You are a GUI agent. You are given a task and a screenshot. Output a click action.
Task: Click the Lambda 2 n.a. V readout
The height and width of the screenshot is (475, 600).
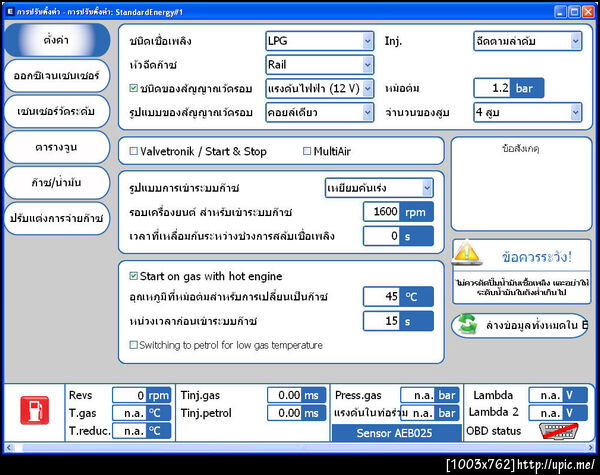558,413
